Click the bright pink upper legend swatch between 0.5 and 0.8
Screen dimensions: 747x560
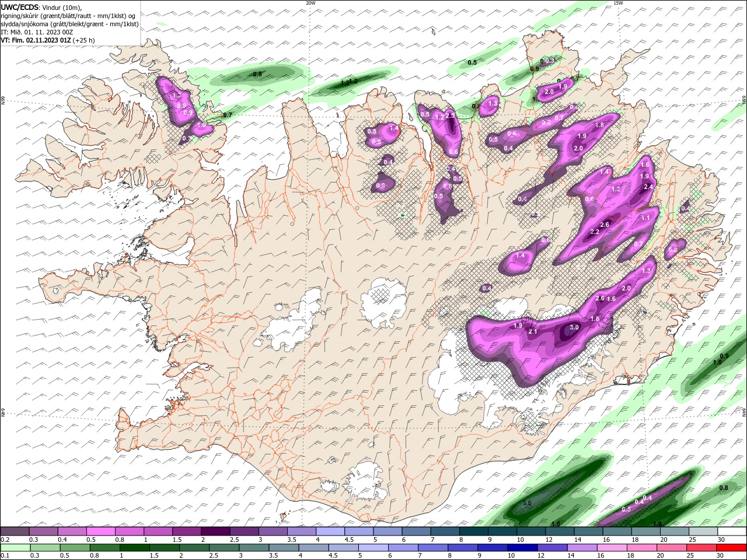[x=101, y=531]
